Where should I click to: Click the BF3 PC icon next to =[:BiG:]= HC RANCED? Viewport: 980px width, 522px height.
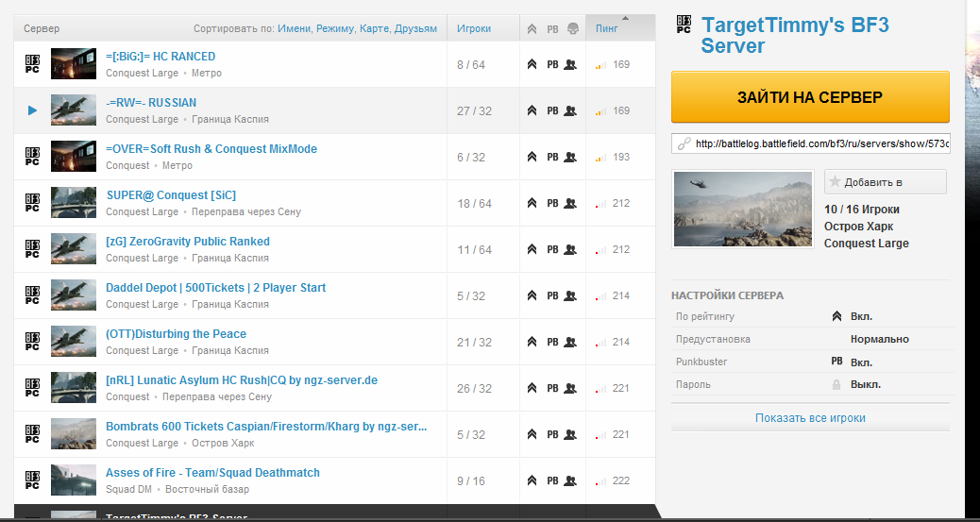coord(32,64)
